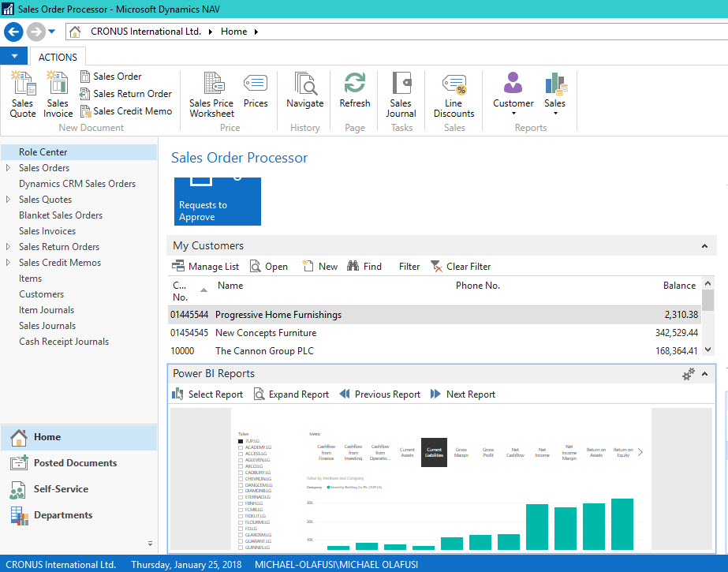
Task: Create a new Sales Return Order
Action: pos(126,94)
